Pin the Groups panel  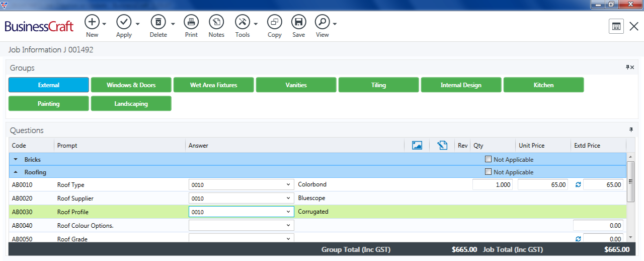point(627,68)
